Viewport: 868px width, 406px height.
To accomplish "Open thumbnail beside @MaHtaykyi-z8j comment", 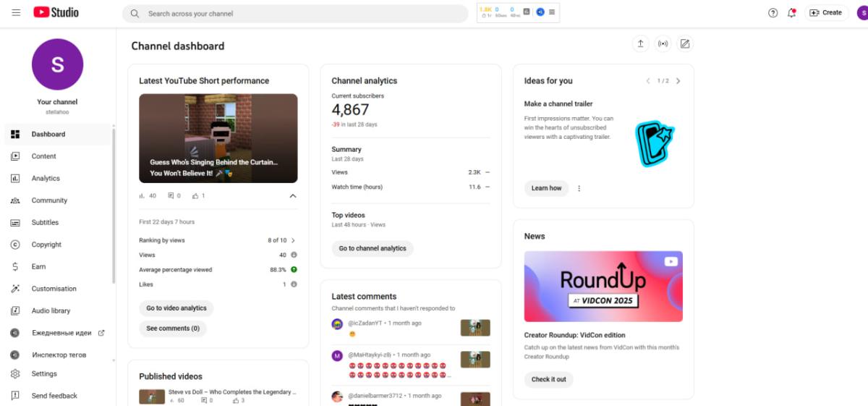I will pyautogui.click(x=475, y=360).
